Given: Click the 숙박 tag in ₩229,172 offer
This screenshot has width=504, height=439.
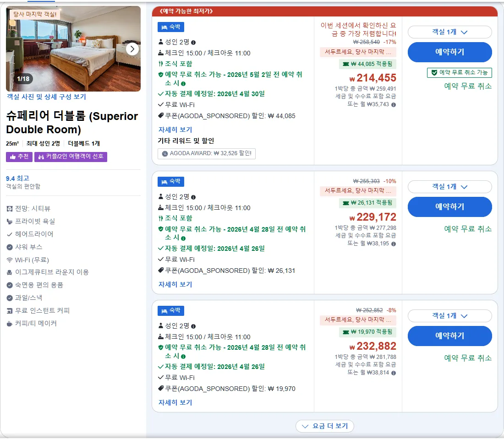Looking at the screenshot, I should tap(171, 182).
